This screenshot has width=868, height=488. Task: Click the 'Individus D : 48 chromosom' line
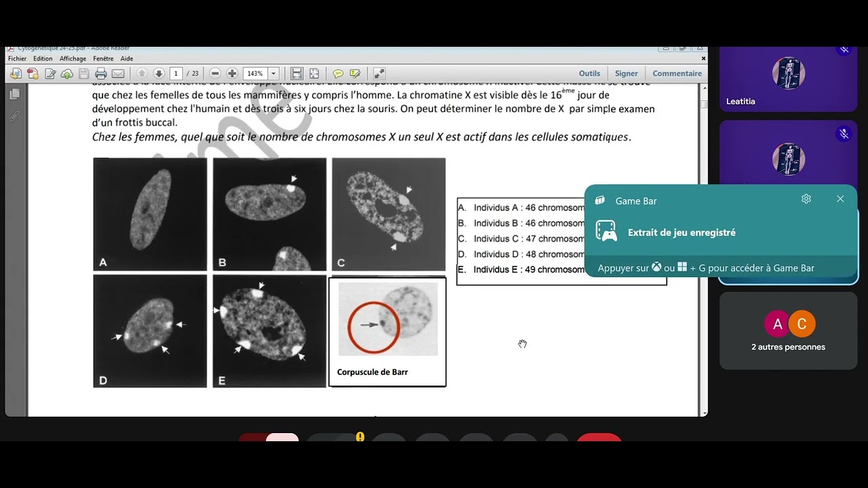click(528, 255)
